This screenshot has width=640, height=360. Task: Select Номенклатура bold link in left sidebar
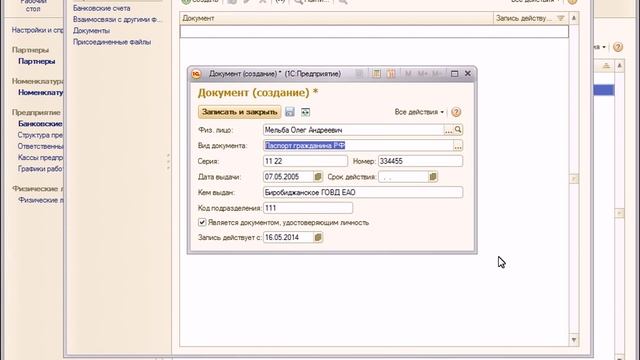pyautogui.click(x=40, y=93)
